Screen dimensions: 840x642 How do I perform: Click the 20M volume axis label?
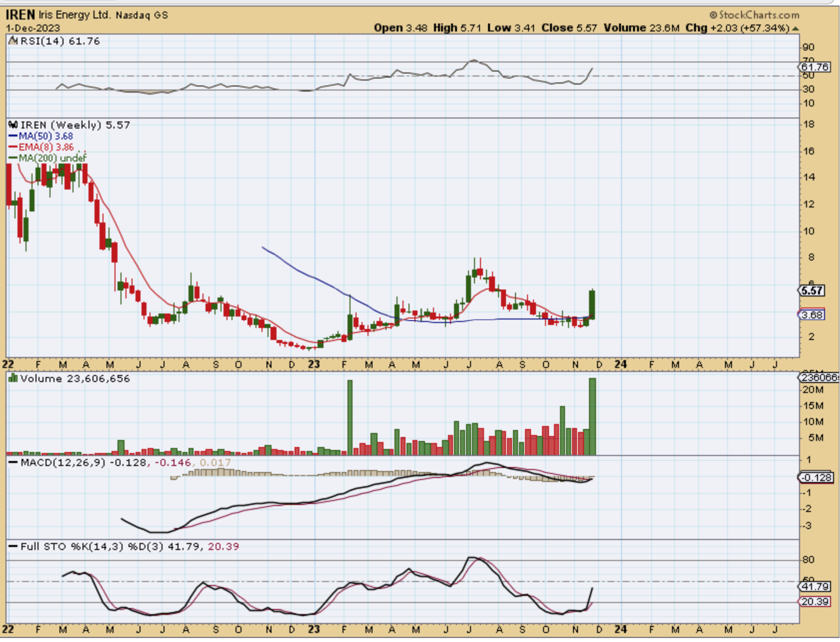(x=812, y=389)
